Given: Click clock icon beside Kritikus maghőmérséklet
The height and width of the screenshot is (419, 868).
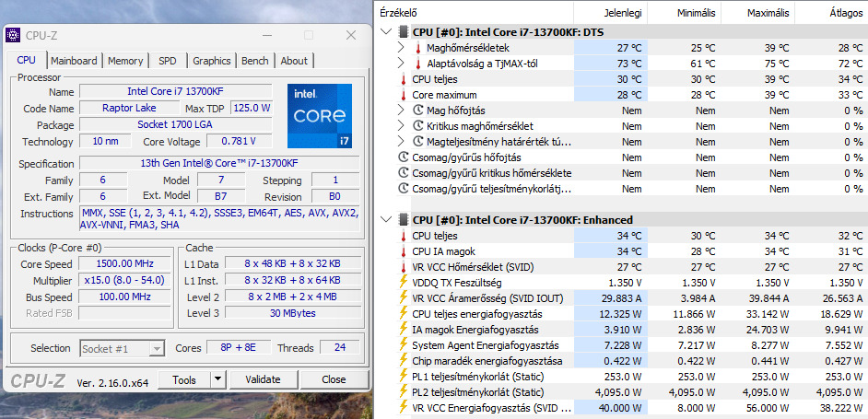Looking at the screenshot, I should click(418, 126).
